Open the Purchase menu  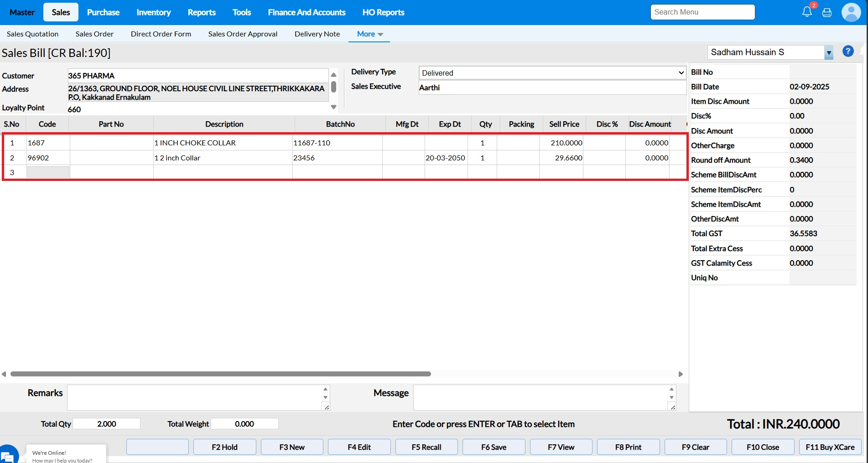click(x=103, y=12)
